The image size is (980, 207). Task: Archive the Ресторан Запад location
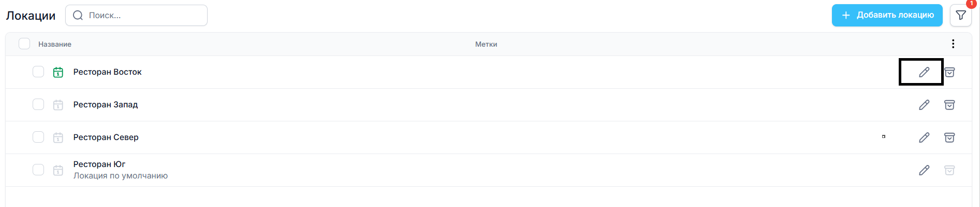coord(949,105)
